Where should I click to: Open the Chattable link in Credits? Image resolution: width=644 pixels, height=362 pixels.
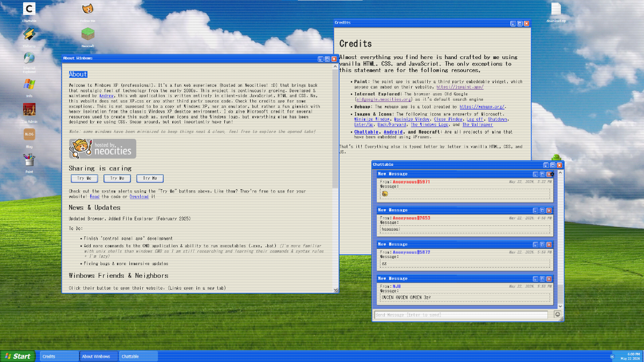367,132
